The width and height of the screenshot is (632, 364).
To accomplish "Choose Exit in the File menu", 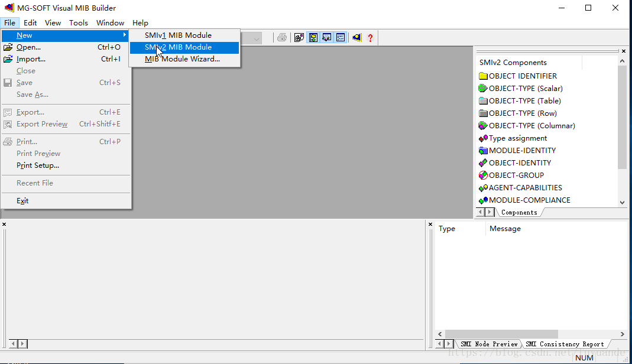I will [x=66, y=201].
